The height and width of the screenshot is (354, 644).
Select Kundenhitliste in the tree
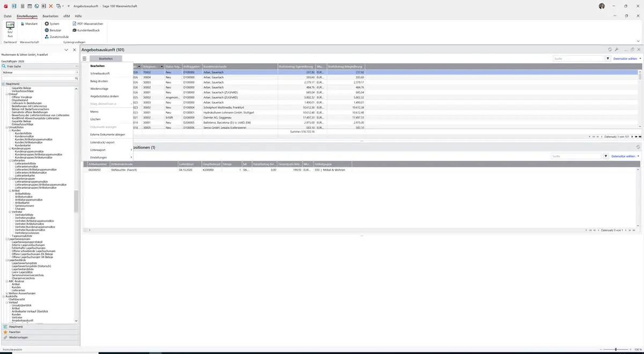coord(23,133)
